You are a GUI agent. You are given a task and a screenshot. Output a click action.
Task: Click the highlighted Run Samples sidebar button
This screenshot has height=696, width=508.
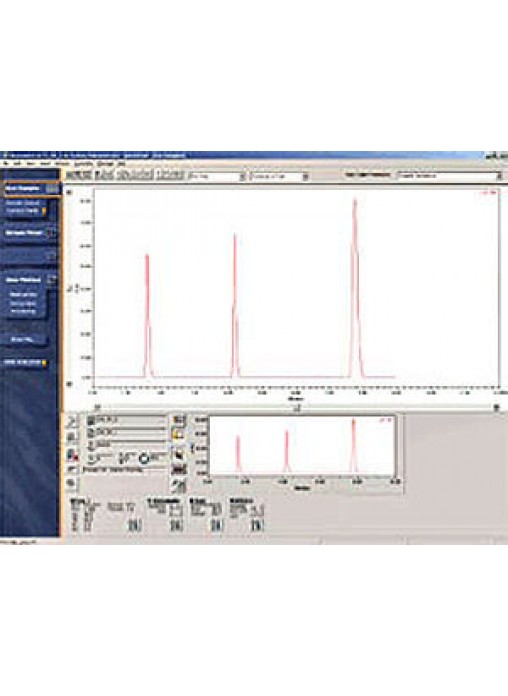pyautogui.click(x=31, y=189)
